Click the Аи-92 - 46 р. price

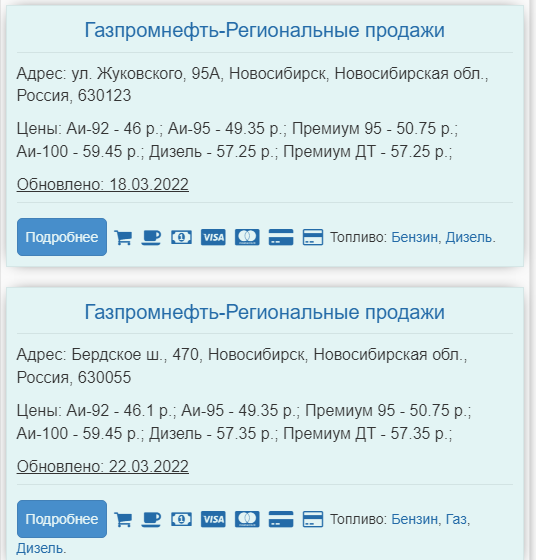point(113,129)
